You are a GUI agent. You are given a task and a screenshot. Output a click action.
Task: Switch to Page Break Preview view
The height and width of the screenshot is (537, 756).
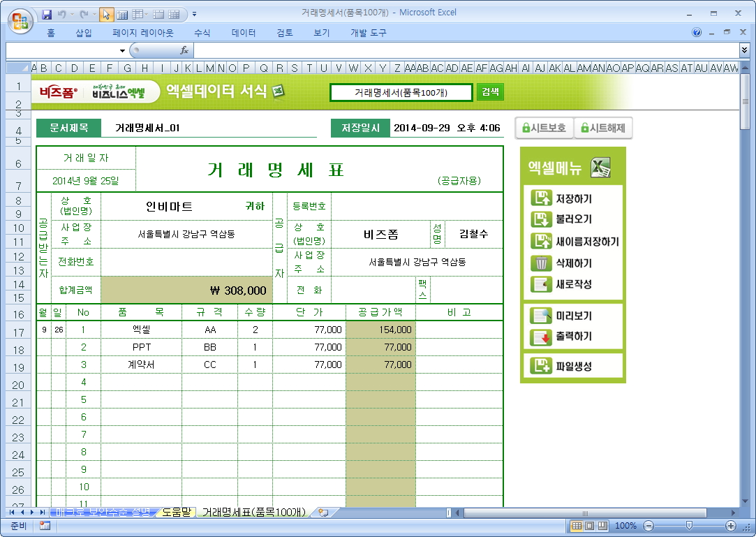(x=601, y=526)
